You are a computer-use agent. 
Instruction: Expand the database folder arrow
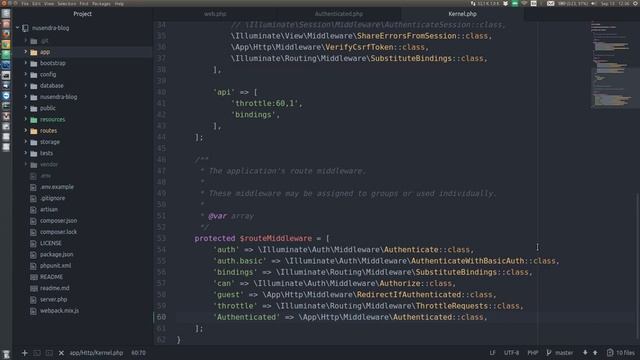[26, 85]
